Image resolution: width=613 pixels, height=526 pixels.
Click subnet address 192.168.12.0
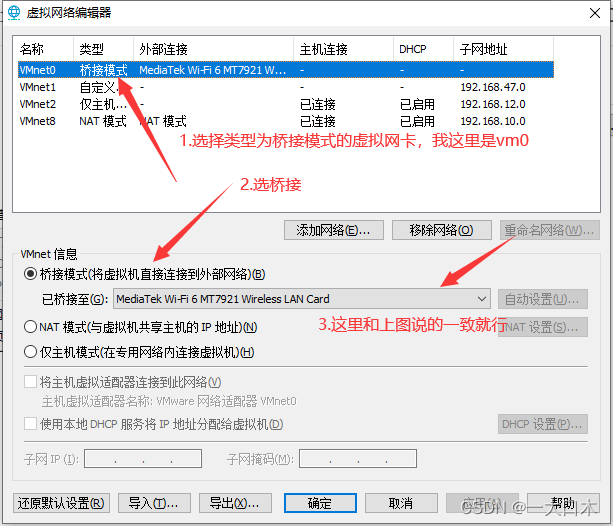493,104
